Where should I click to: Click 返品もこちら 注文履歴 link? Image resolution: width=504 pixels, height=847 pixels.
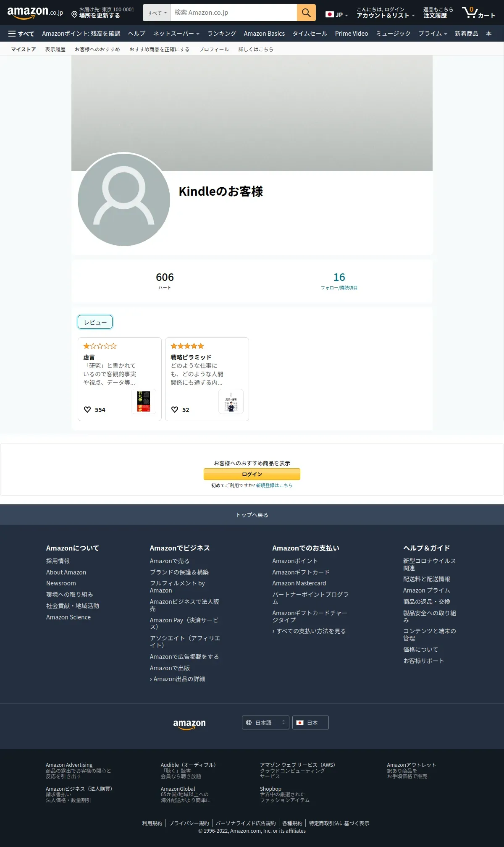438,13
